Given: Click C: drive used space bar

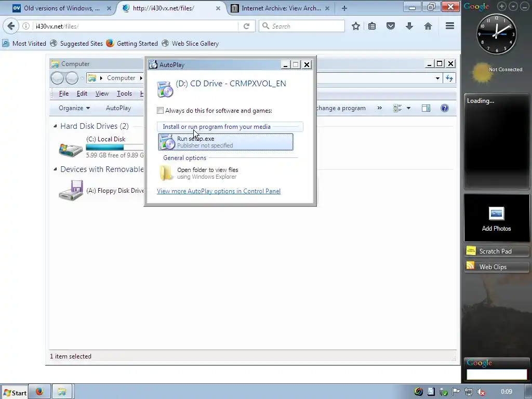Looking at the screenshot, I should click(x=104, y=147).
